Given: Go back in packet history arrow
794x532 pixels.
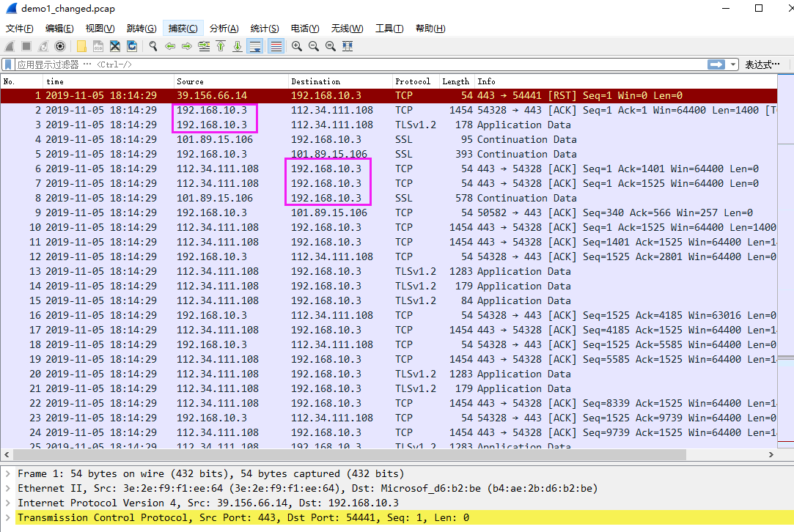Looking at the screenshot, I should click(x=170, y=47).
